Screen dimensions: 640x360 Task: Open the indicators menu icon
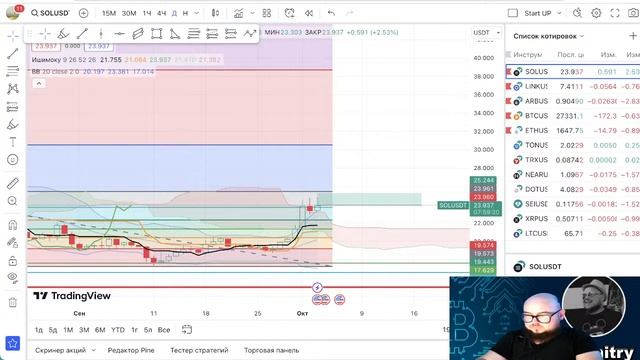tap(238, 13)
